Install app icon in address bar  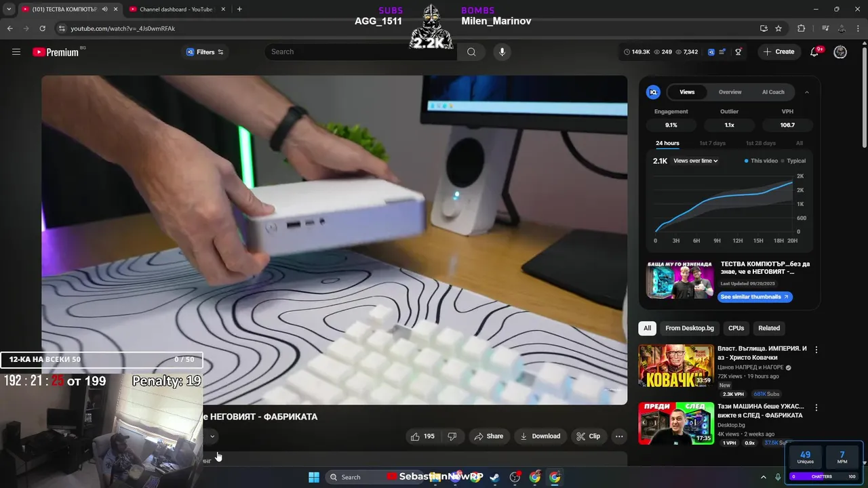point(764,28)
